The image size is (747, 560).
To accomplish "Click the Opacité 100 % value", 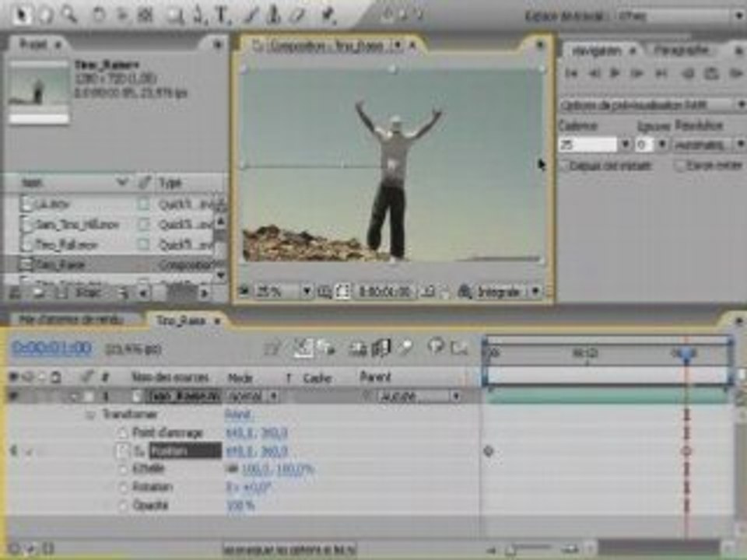I will click(241, 506).
